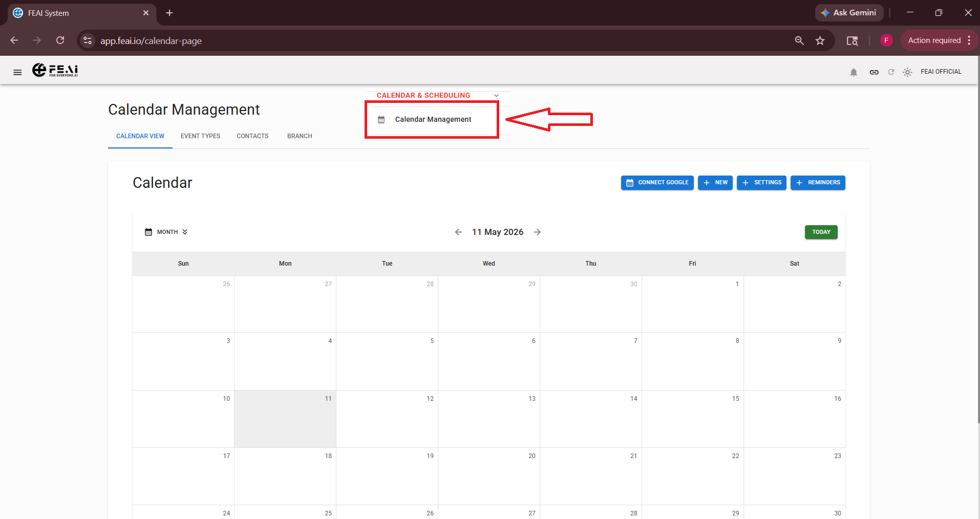The width and height of the screenshot is (980, 519).
Task: Select April 28 in the calendar
Action: (x=387, y=304)
